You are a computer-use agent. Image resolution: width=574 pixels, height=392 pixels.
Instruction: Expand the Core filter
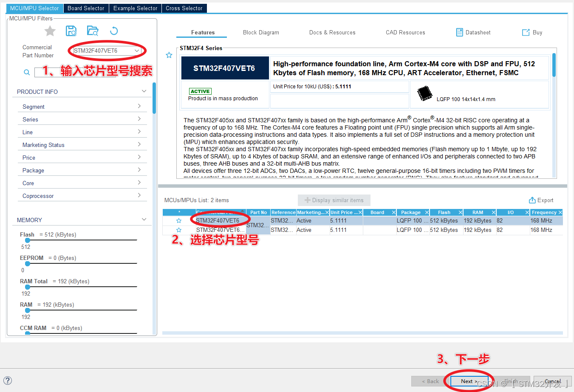[82, 183]
